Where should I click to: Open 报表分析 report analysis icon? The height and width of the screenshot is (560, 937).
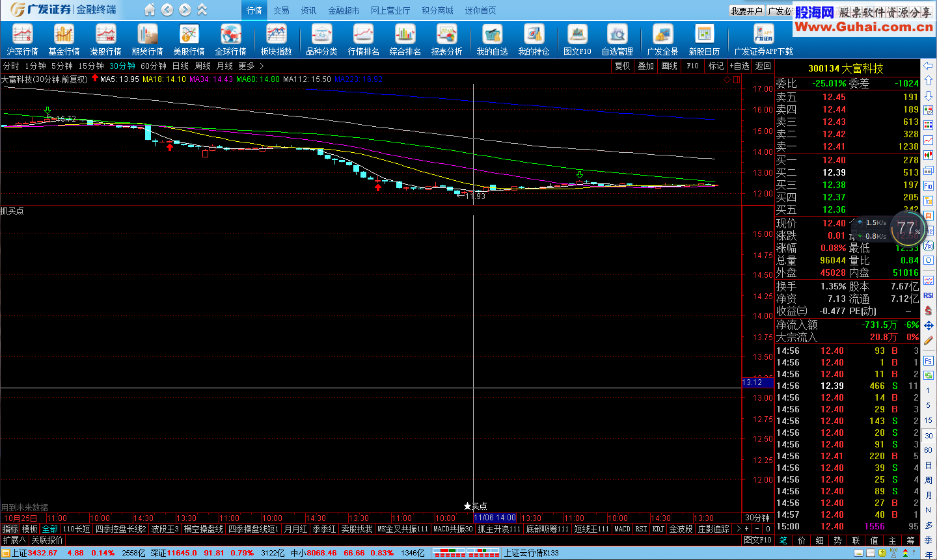point(446,40)
